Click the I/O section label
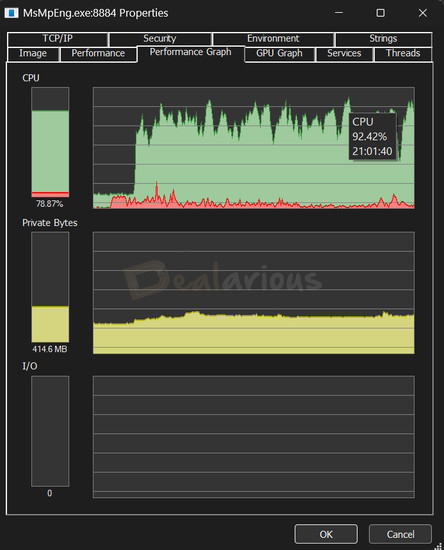Screen dimensions: 444x550 [x=30, y=366]
